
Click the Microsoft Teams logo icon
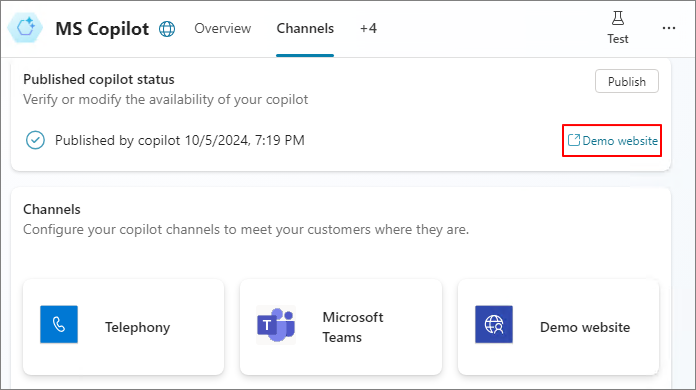(x=276, y=325)
